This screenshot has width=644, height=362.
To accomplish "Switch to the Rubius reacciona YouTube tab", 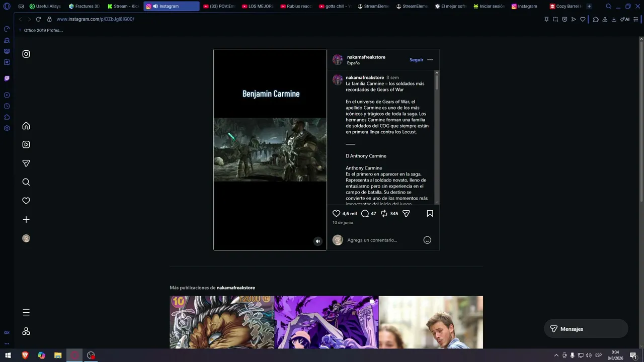I will [x=296, y=7].
